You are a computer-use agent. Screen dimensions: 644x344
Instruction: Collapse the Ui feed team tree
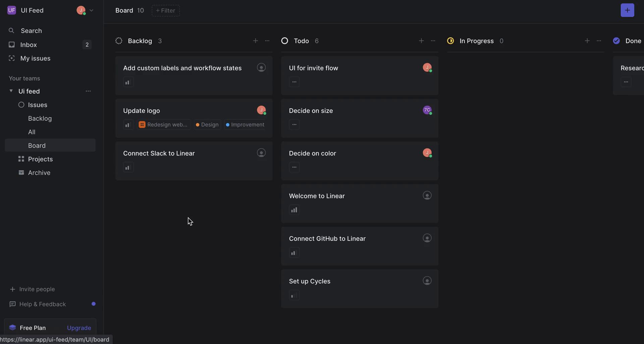11,91
